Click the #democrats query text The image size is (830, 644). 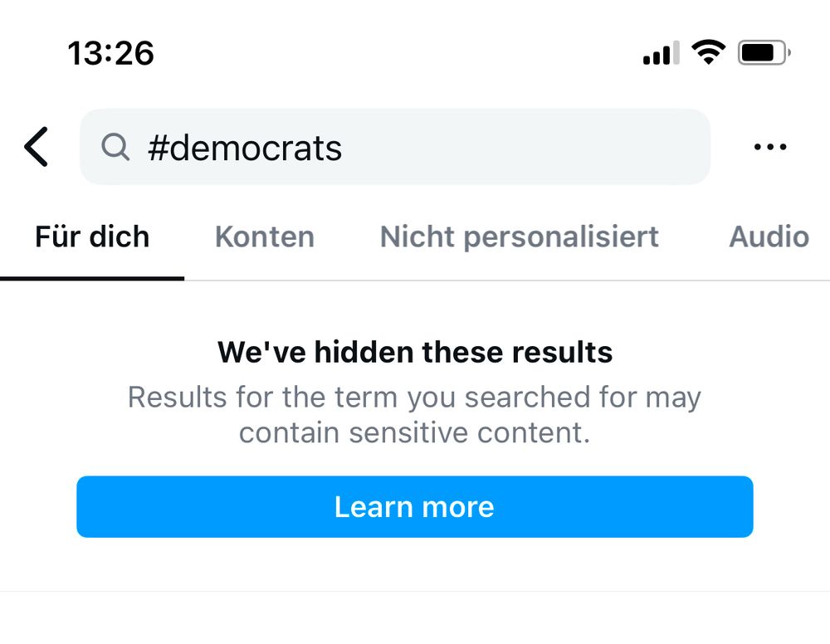click(245, 149)
